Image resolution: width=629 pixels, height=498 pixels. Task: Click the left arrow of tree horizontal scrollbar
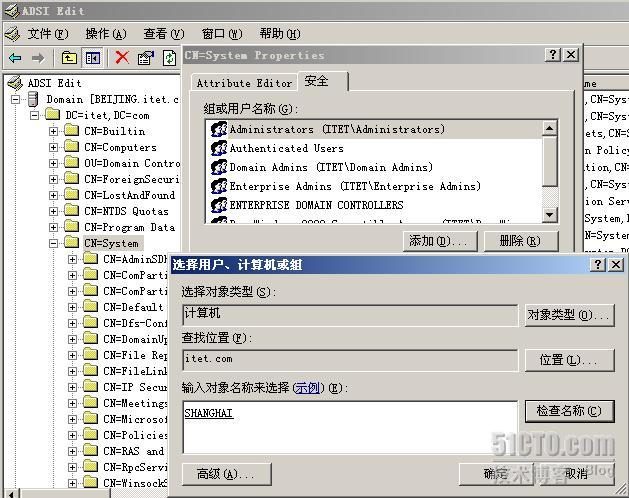(x=12, y=494)
